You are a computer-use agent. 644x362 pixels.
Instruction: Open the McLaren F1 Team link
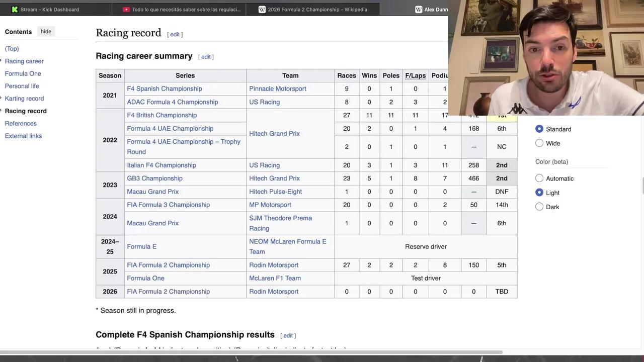point(275,278)
